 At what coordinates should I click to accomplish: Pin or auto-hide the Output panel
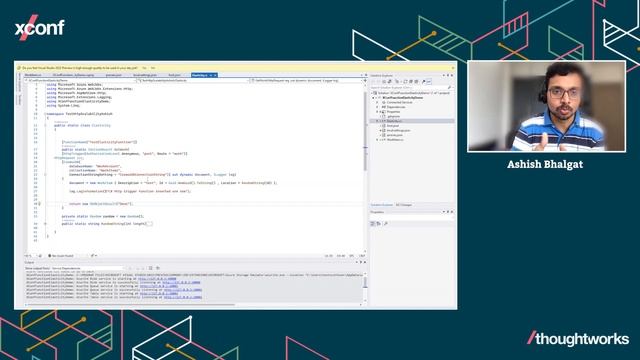361,262
